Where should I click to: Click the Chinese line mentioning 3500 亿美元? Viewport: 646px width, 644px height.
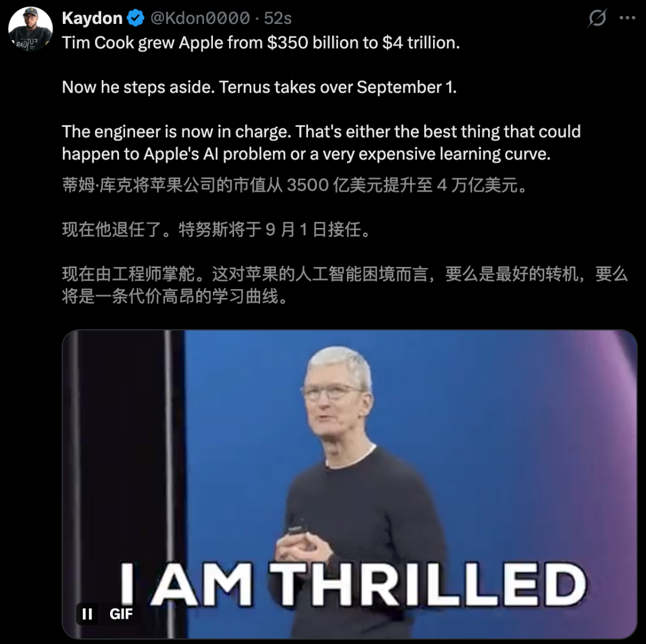[x=294, y=185]
